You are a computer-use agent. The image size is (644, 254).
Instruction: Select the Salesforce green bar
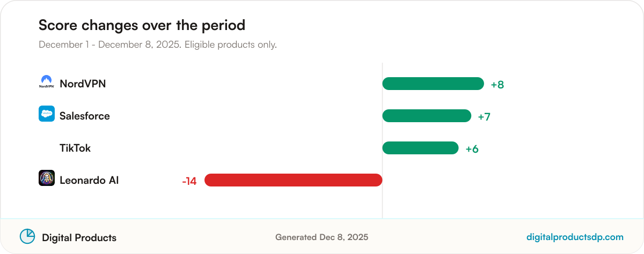427,116
